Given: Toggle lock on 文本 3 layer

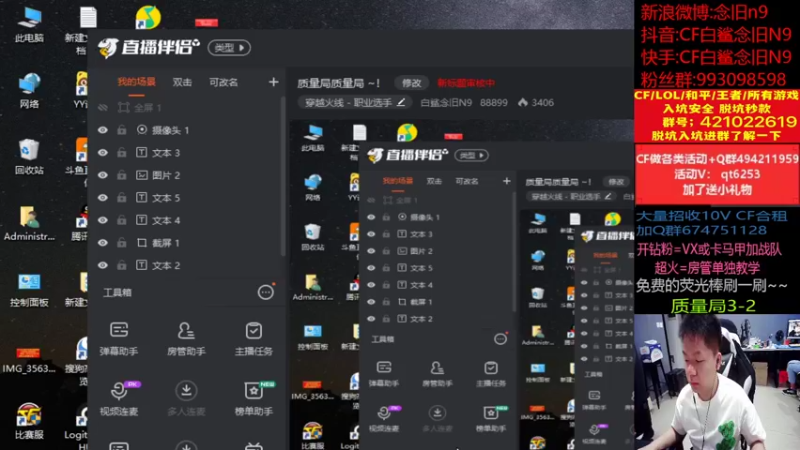Looking at the screenshot, I should click(121, 153).
